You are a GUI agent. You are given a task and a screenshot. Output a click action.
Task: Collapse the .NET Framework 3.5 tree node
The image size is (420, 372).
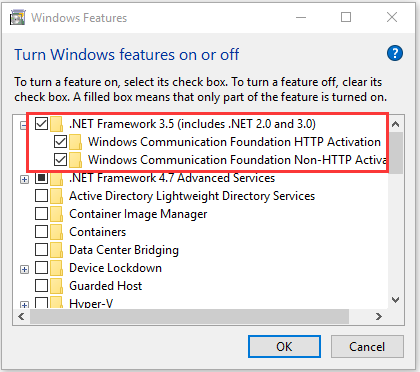[23, 125]
